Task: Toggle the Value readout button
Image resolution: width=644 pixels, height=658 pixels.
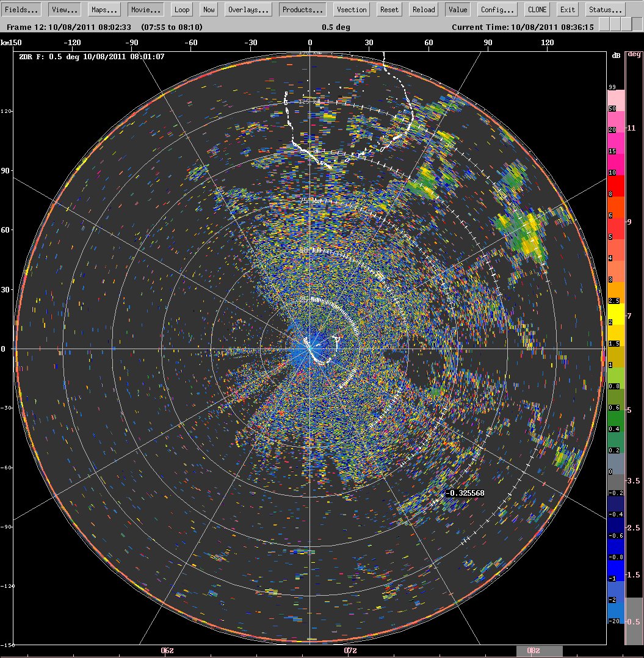Action: tap(457, 10)
